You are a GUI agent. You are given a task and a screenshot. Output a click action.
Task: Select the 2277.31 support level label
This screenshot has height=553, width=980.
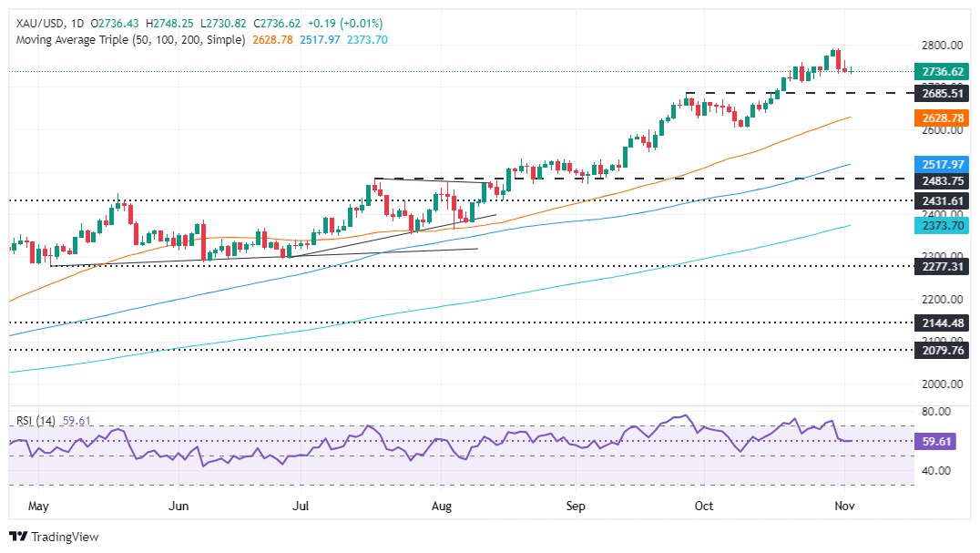(943, 266)
